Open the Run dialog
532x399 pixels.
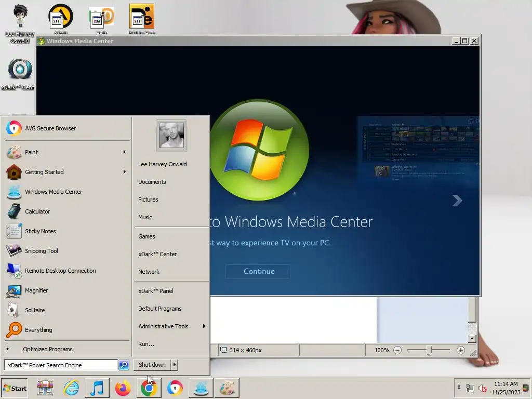coord(146,344)
